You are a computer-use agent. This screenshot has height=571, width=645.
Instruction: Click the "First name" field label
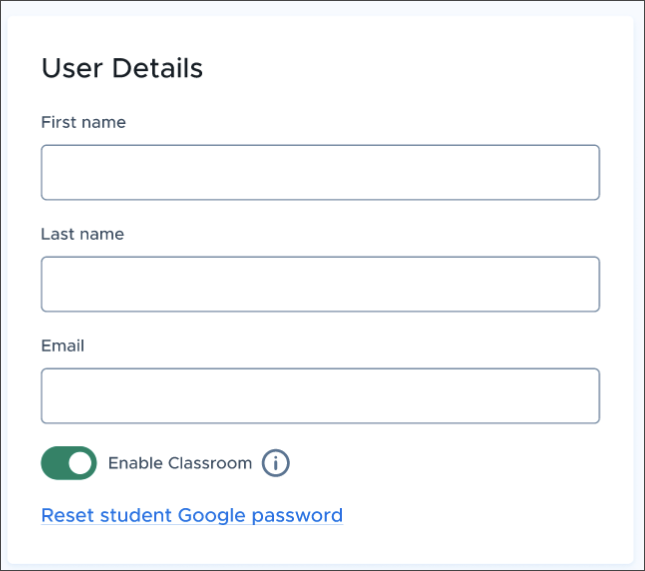click(84, 122)
